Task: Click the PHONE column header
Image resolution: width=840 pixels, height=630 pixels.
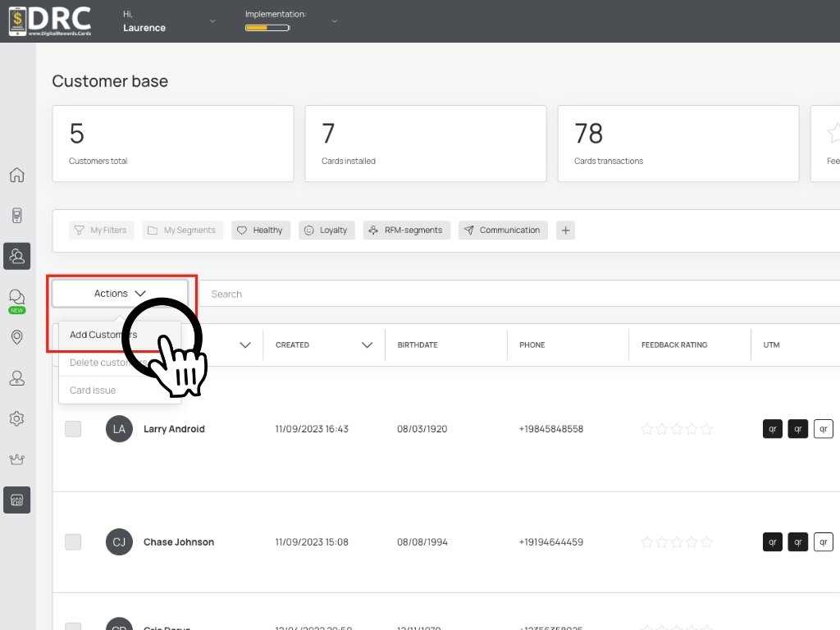Action: click(532, 345)
